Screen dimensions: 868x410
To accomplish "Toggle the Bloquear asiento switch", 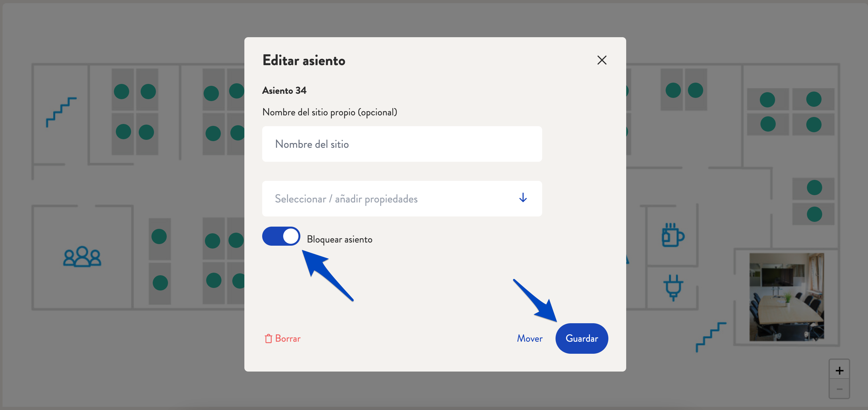I will (x=280, y=237).
